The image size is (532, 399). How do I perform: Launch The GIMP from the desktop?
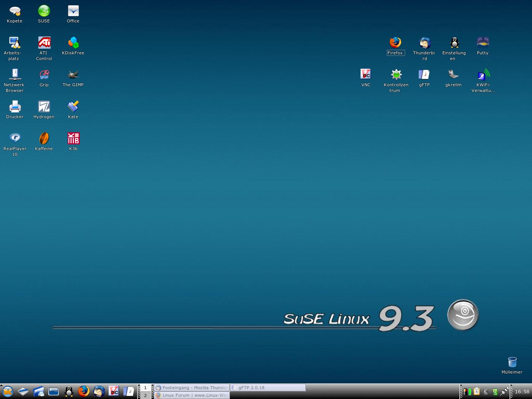tap(73, 78)
